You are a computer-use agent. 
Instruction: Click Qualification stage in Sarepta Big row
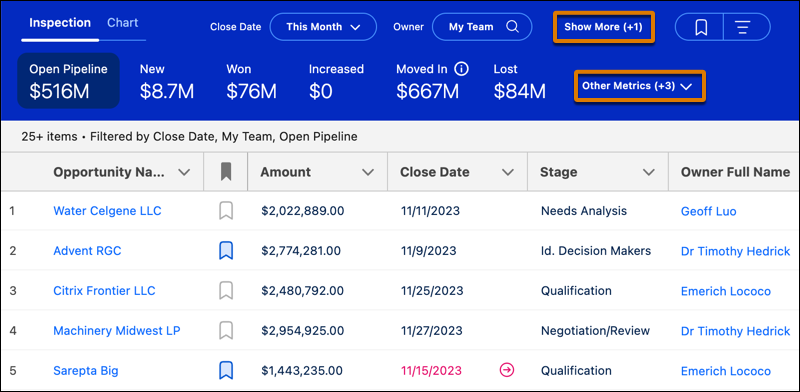tap(576, 371)
